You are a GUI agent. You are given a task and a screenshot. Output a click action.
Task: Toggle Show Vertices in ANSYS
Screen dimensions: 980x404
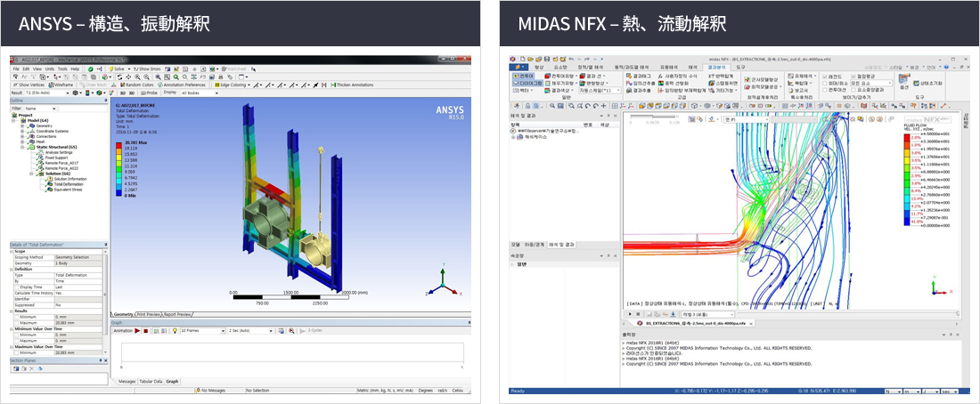pos(29,85)
